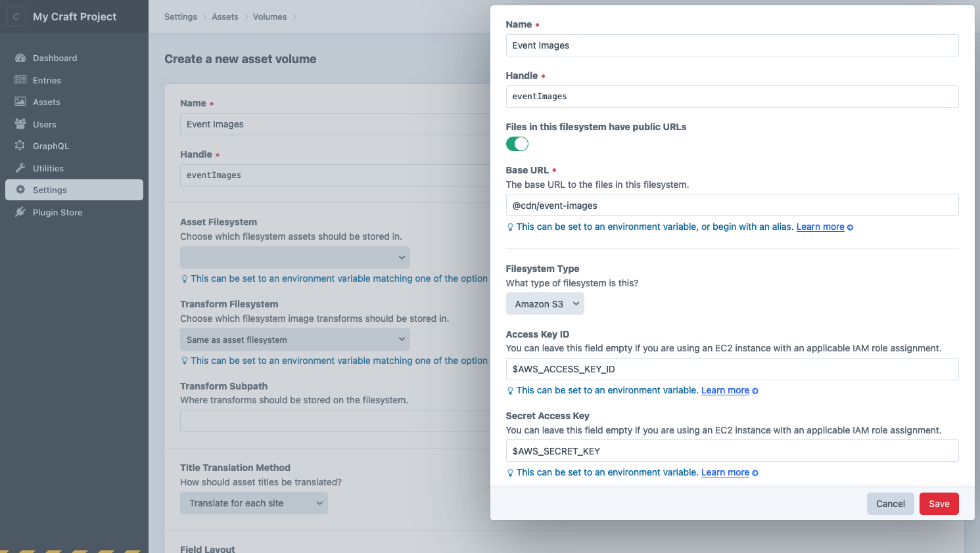Click the lightbulb tip beside Base URL

(510, 226)
